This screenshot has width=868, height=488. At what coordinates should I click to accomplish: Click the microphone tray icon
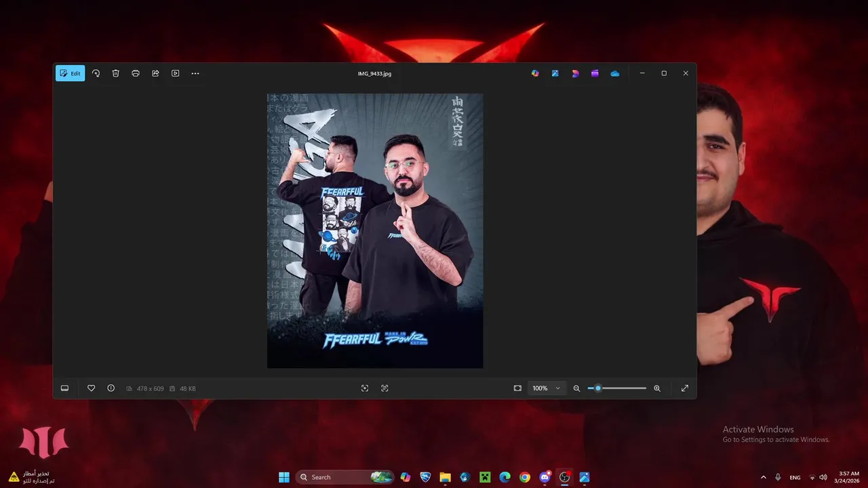(x=778, y=477)
